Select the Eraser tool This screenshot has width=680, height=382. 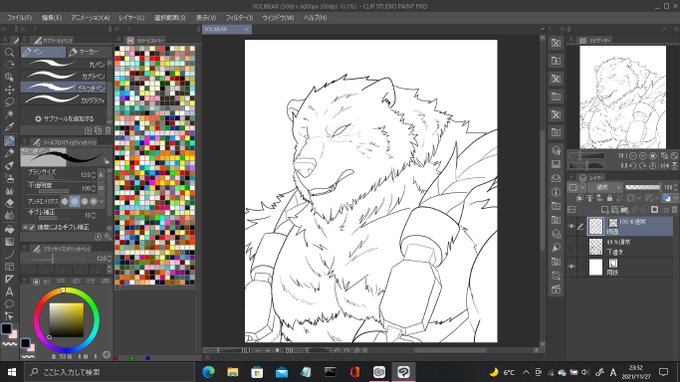pos(9,203)
